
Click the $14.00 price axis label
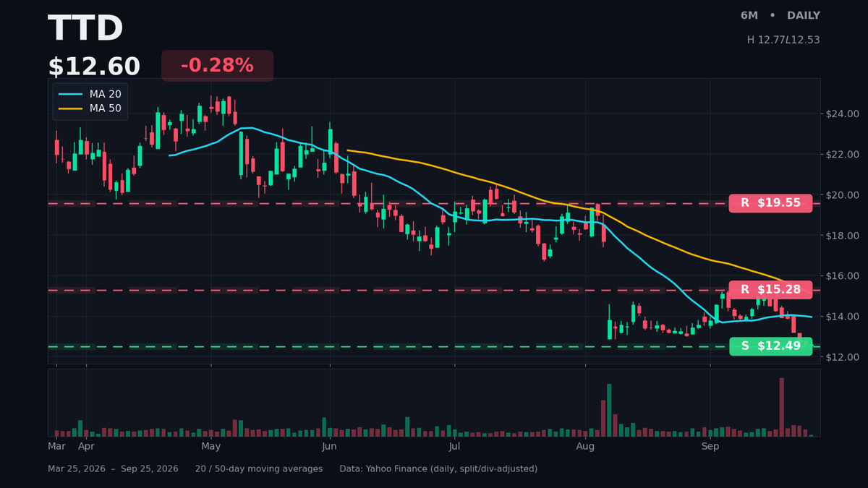[842, 317]
